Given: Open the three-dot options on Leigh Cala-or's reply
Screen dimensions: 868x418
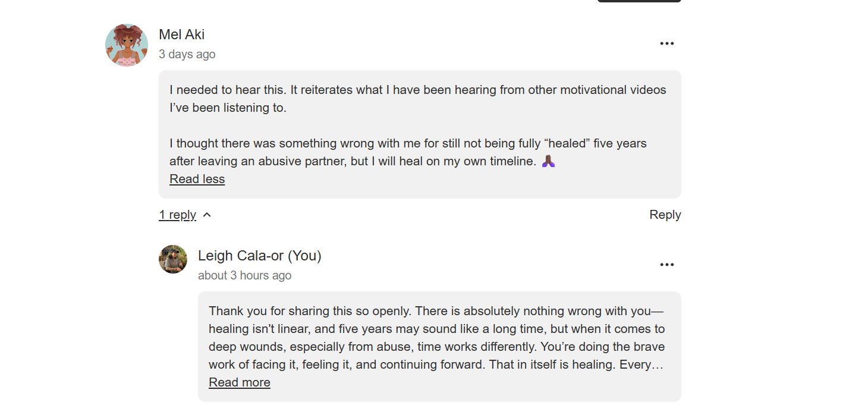Looking at the screenshot, I should pyautogui.click(x=666, y=265).
